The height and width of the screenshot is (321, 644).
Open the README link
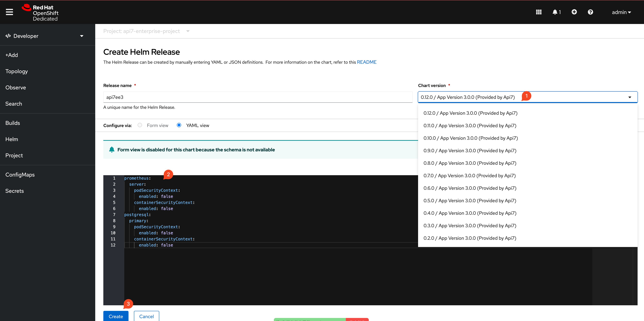367,62
